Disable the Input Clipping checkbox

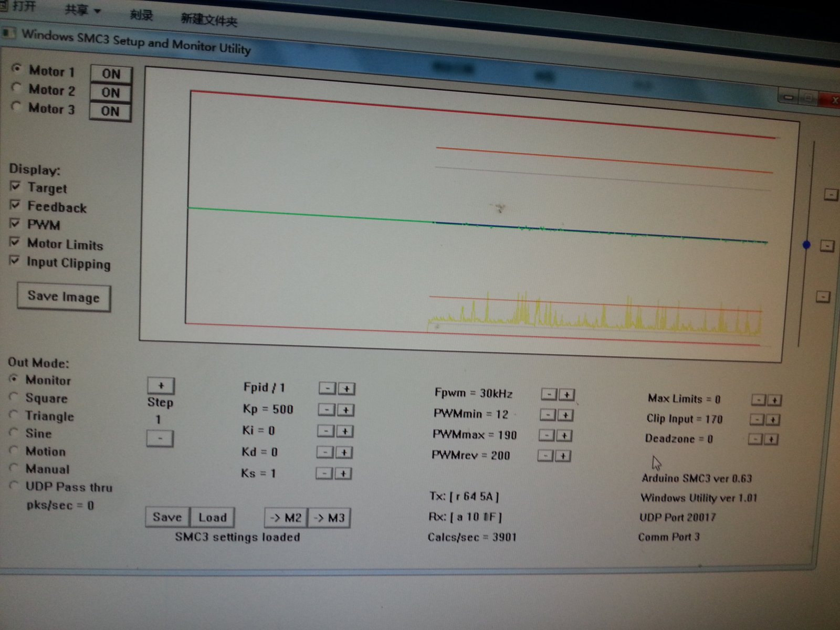14,260
